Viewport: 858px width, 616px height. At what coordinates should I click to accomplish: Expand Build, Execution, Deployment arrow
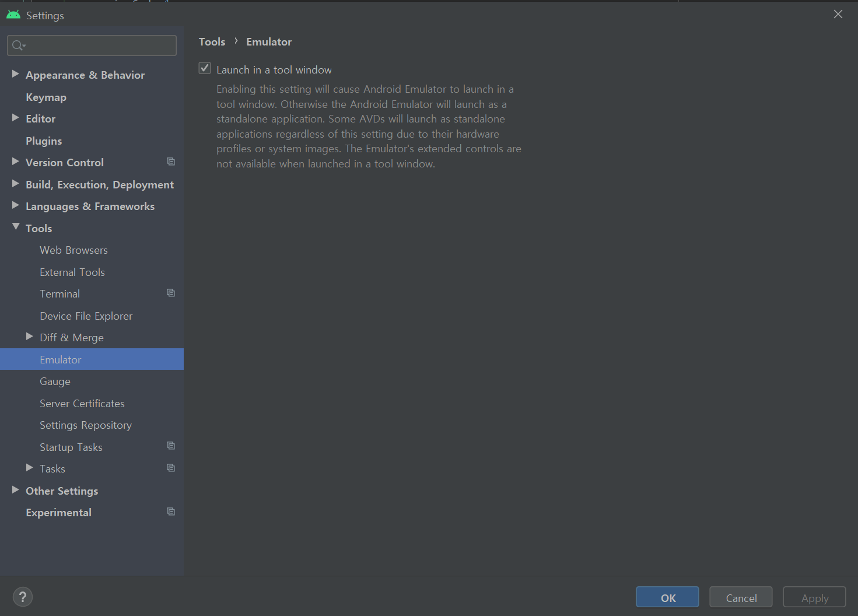point(16,184)
